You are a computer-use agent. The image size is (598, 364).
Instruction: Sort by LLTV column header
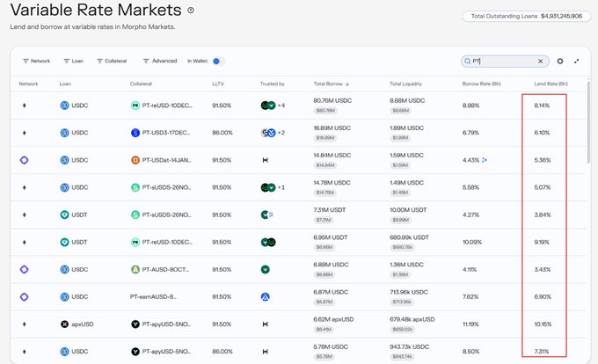point(218,84)
